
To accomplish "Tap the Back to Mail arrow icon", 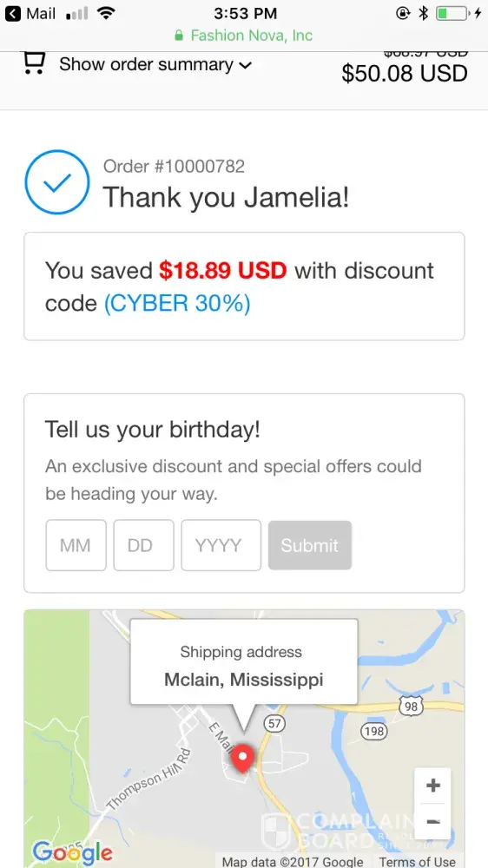I will point(12,13).
